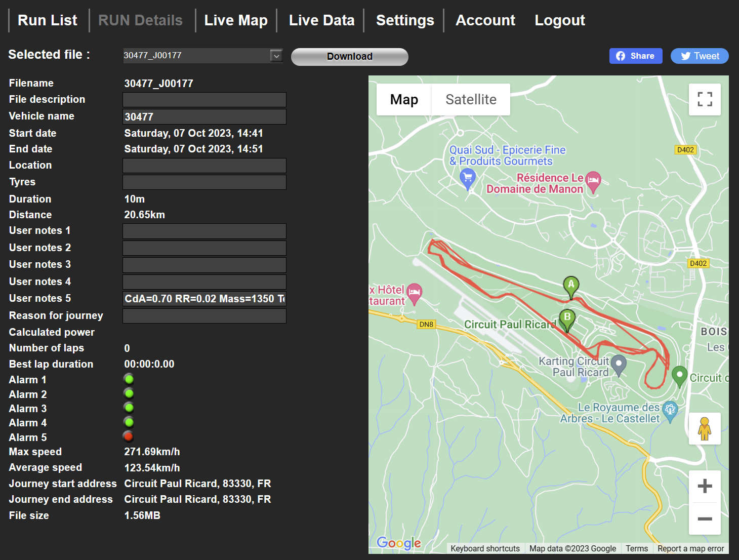
Task: Click the Karting Circuit Paul Ricard pin
Action: click(619, 364)
